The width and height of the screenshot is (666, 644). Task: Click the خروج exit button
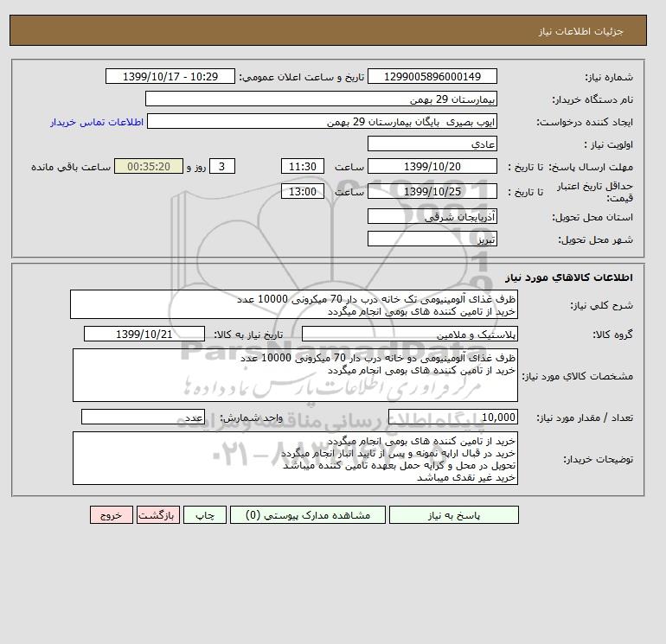click(112, 515)
